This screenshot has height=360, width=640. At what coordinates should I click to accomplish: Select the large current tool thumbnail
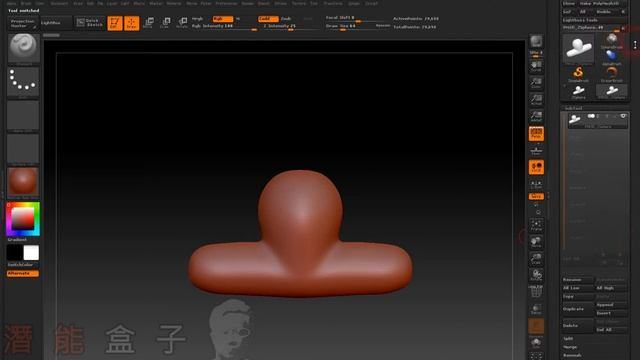pos(578,49)
